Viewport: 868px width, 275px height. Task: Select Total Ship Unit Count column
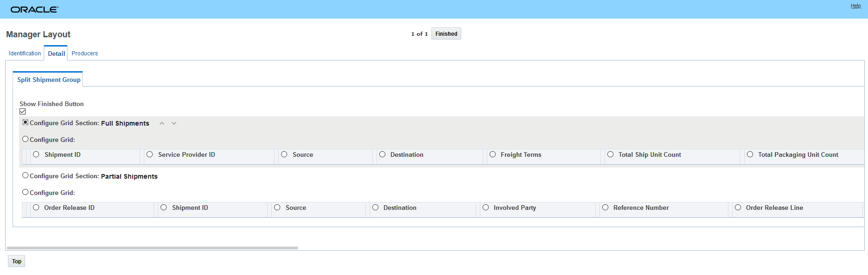click(610, 154)
